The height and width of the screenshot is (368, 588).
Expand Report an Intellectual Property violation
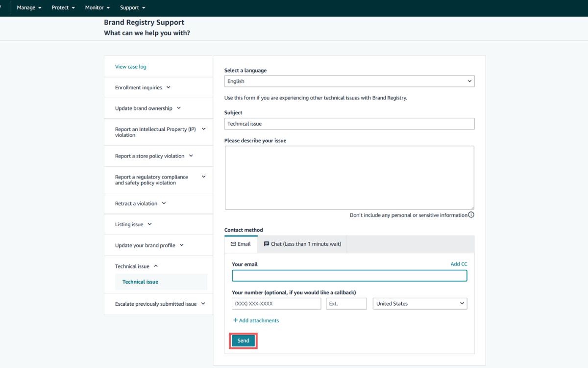point(158,132)
